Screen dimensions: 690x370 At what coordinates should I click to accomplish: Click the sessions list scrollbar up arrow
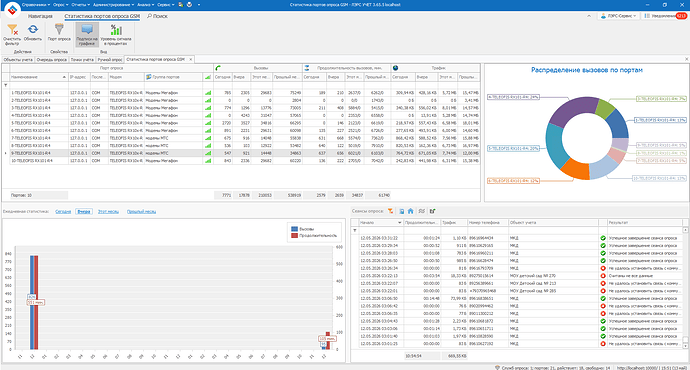(685, 230)
